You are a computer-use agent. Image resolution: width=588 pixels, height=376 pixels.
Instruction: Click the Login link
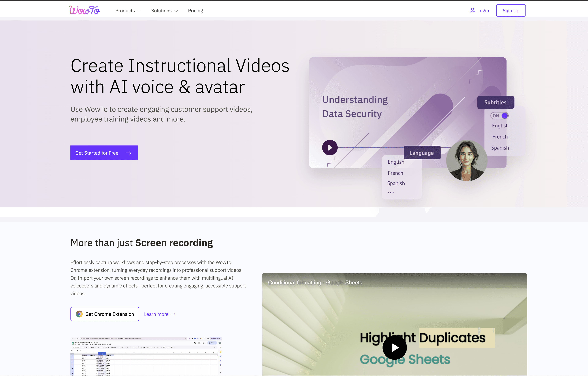click(x=483, y=11)
